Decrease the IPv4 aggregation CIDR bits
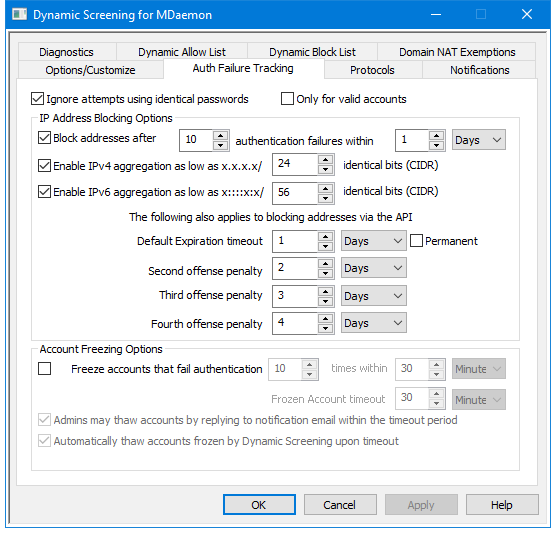The height and width of the screenshot is (533, 556). coord(325,170)
